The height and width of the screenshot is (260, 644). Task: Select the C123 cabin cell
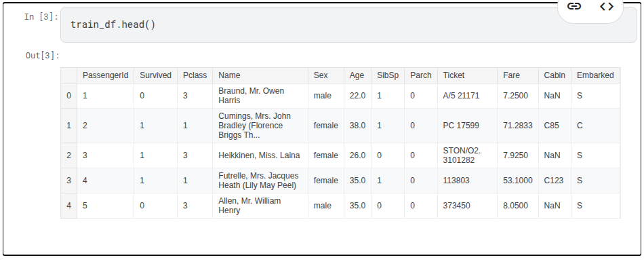(555, 181)
